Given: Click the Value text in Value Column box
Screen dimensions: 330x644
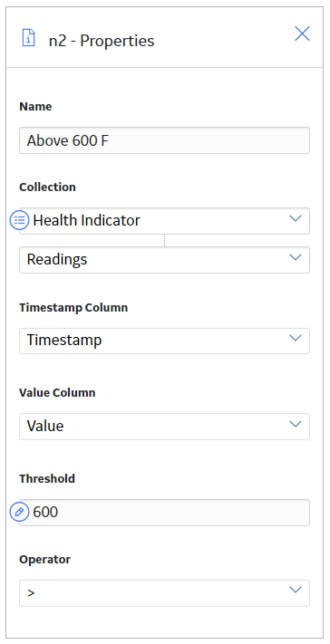Looking at the screenshot, I should click(x=45, y=426).
